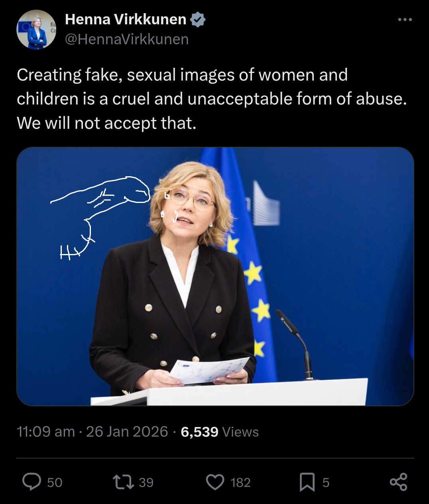Open Henna Virkkunen's profile avatar
Screen dimensions: 429x504
(x=36, y=30)
